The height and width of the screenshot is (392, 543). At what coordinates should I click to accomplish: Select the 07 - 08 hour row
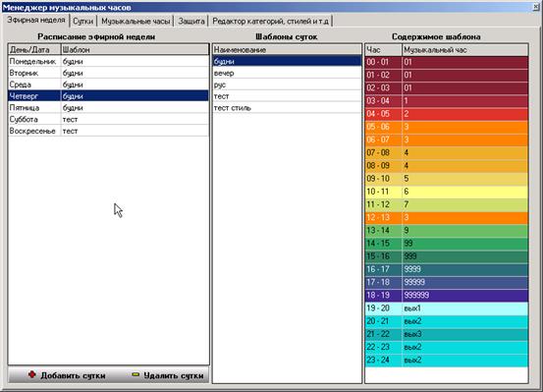point(447,152)
